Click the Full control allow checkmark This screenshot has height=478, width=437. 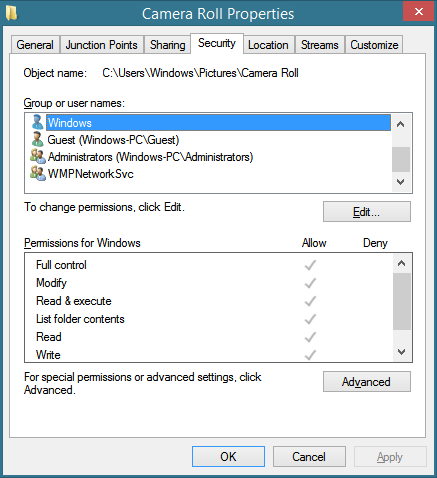click(x=310, y=265)
